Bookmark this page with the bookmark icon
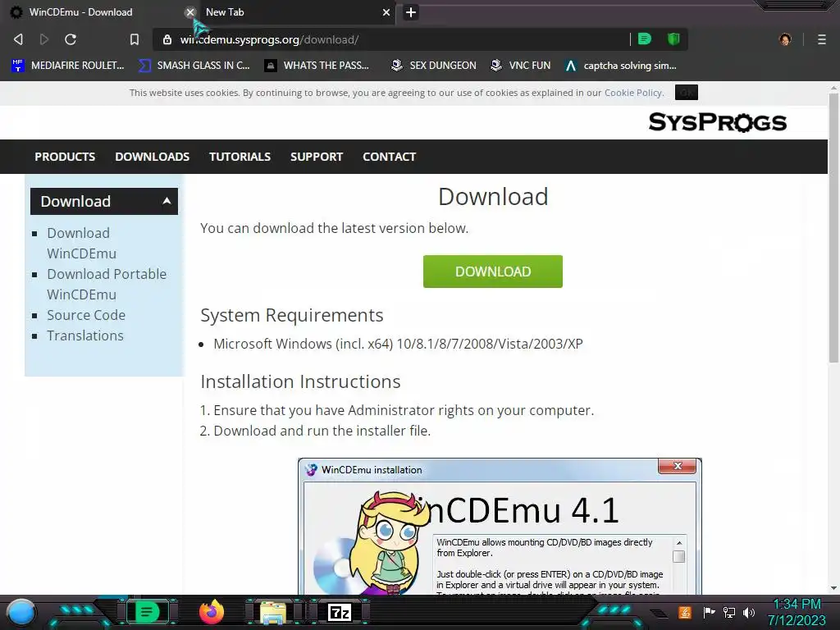Screen dimensions: 840x630 coord(135,39)
